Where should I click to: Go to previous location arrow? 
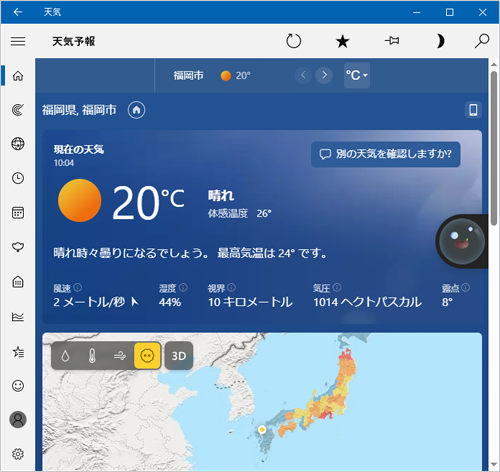point(303,75)
